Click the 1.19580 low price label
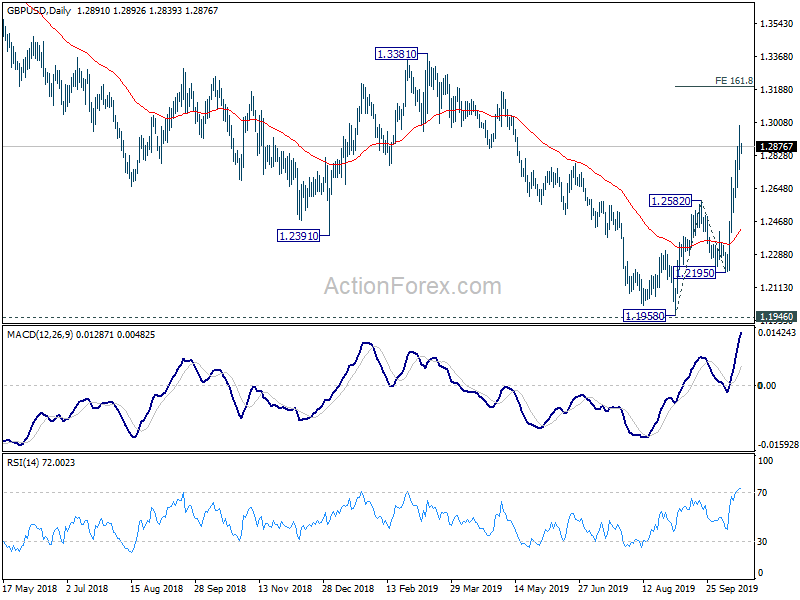800x600 pixels. (644, 316)
